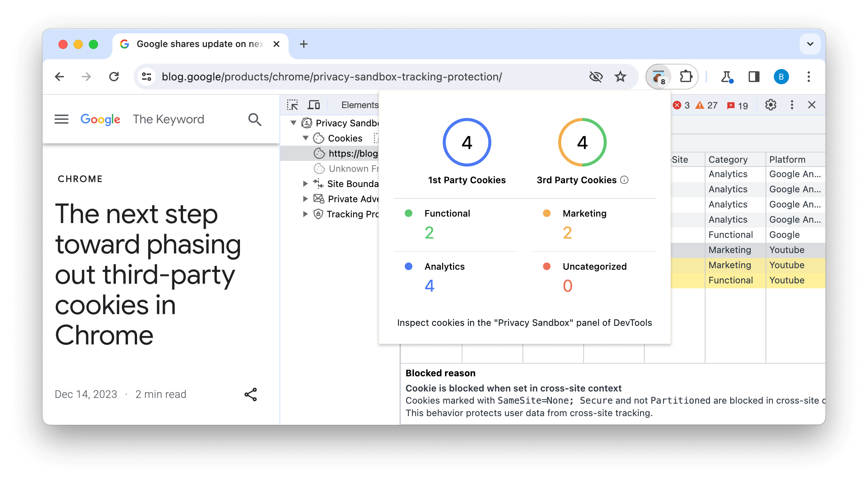Open DevTools more options menu
The height and width of the screenshot is (481, 868).
[x=793, y=105]
